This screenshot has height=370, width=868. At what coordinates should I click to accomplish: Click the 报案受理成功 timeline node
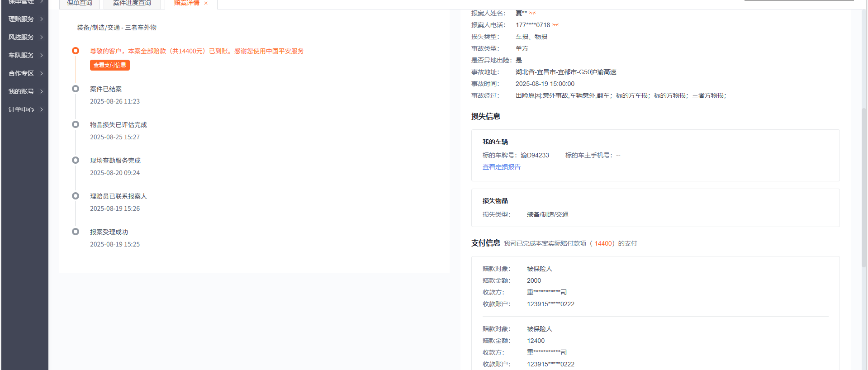76,232
